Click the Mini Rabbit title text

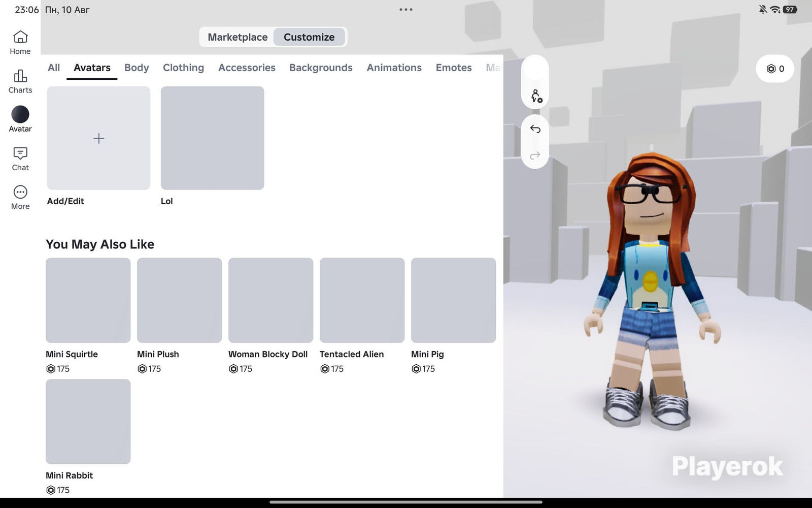70,475
